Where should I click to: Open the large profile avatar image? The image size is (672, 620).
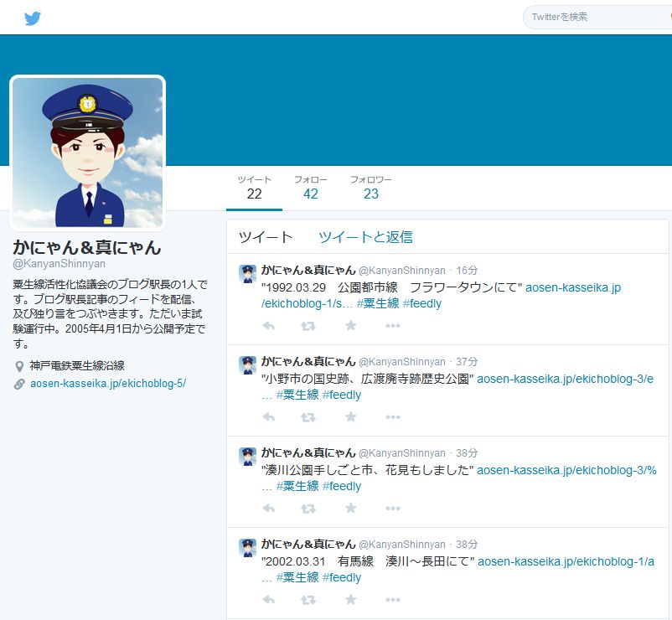point(87,152)
